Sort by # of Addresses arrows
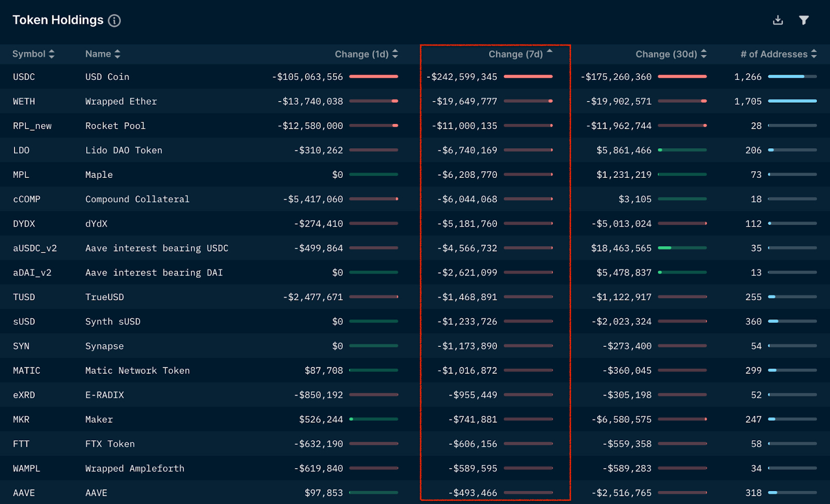This screenshot has width=830, height=504. 814,54
